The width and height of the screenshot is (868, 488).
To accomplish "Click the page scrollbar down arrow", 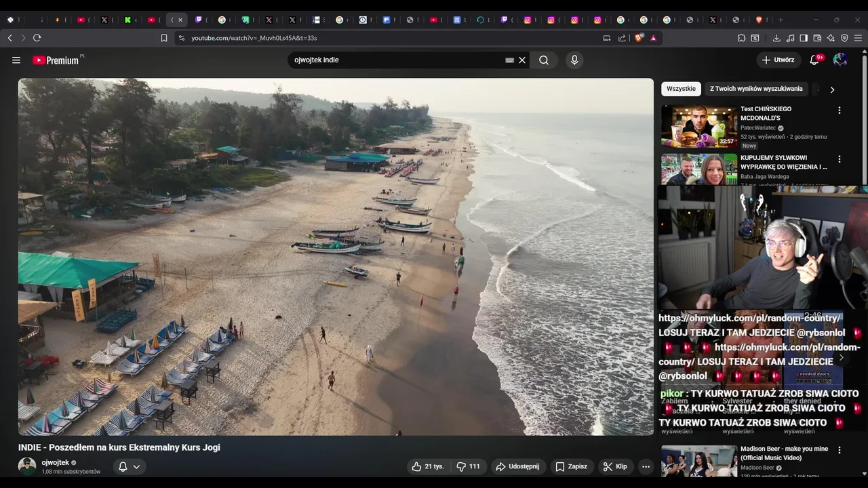I will point(865,474).
